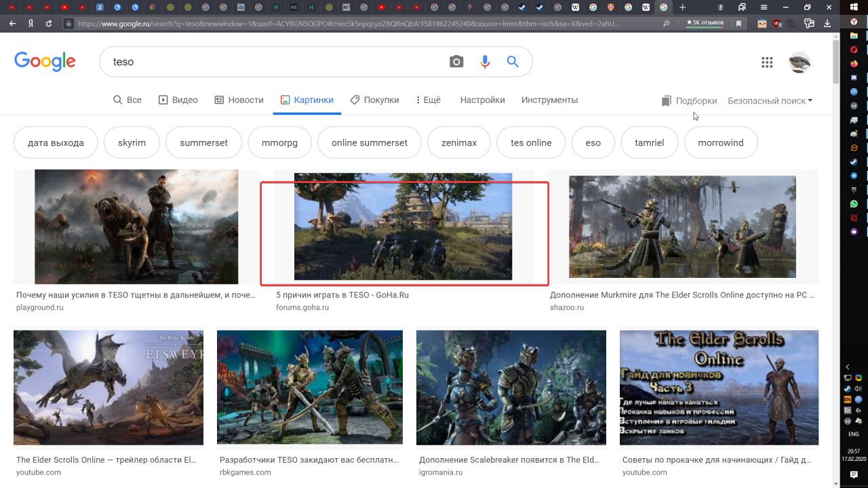Open Dota 2 from the taskbar
This screenshot has width=868, height=488.
pyautogui.click(x=854, y=218)
